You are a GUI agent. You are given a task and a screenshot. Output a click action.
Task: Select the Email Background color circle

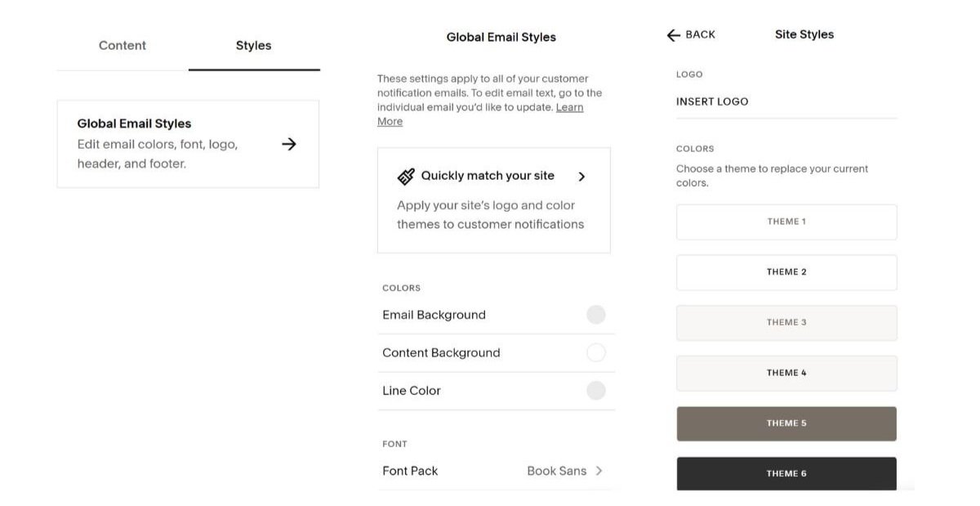(x=595, y=314)
